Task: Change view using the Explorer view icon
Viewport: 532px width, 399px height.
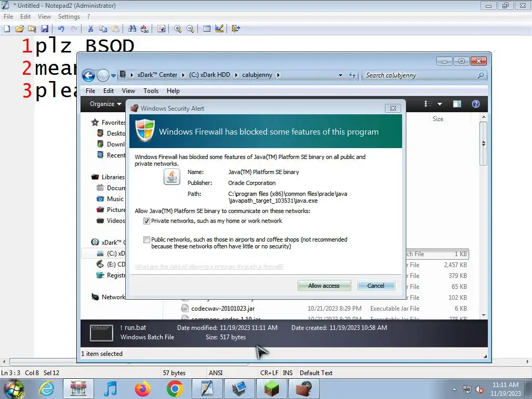Action: pos(429,104)
